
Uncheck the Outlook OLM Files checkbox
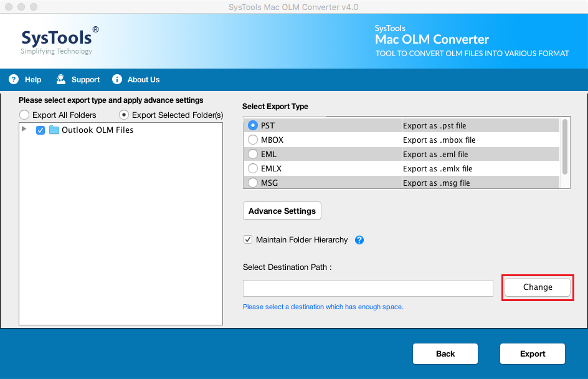(40, 130)
